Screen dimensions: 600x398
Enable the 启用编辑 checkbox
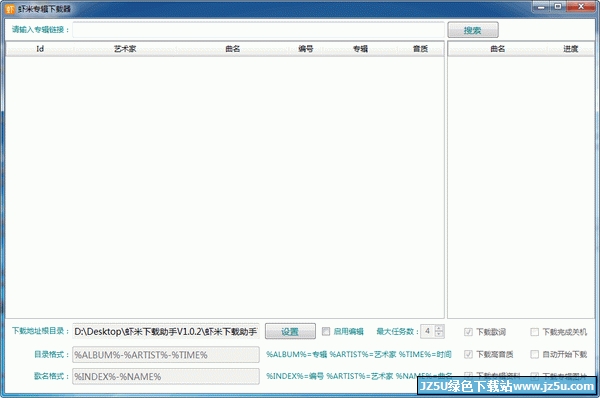click(326, 331)
